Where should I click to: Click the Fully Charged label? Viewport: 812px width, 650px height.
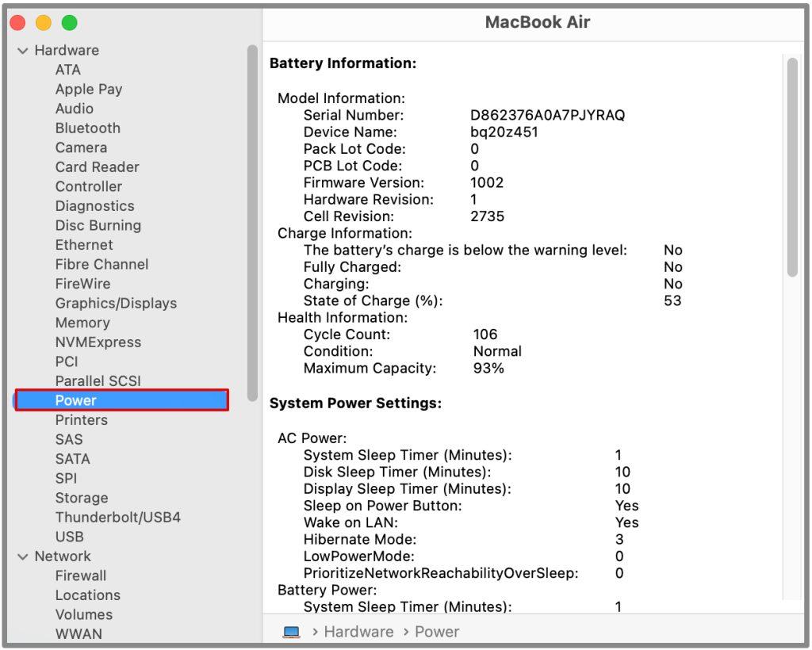352,267
